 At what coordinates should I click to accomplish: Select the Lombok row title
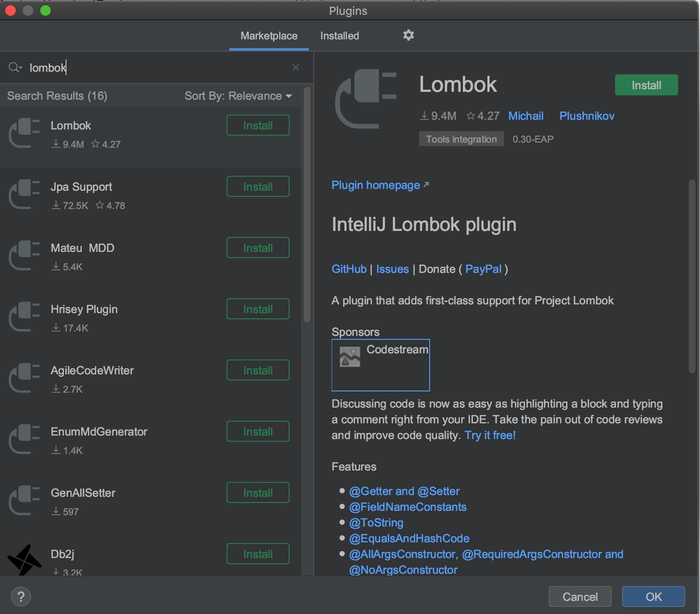point(70,126)
